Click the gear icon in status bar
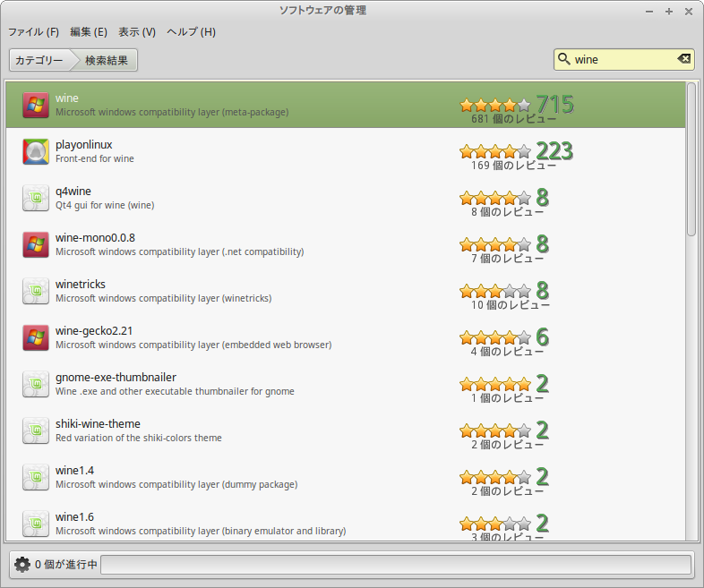The height and width of the screenshot is (588, 704). coord(22,564)
